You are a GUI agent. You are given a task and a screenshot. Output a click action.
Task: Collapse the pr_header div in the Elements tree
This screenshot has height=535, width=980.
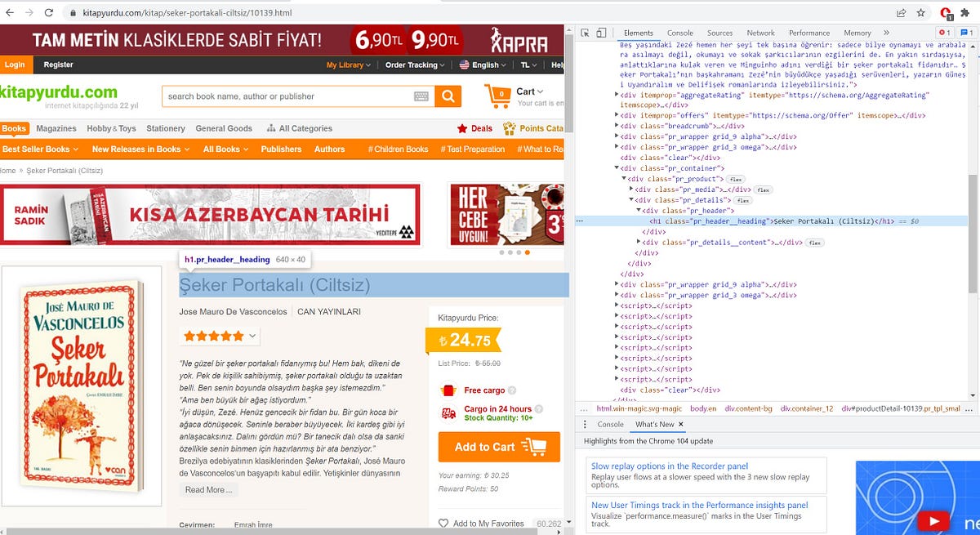(x=640, y=211)
